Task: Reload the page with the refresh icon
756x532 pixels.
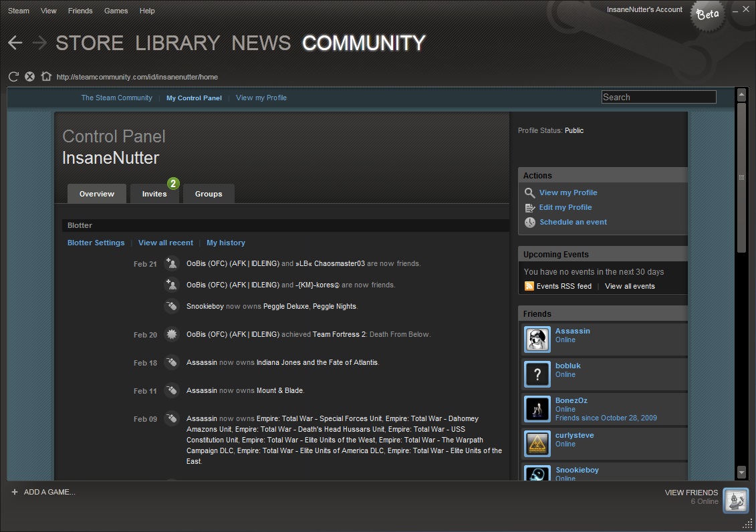Action: 13,77
